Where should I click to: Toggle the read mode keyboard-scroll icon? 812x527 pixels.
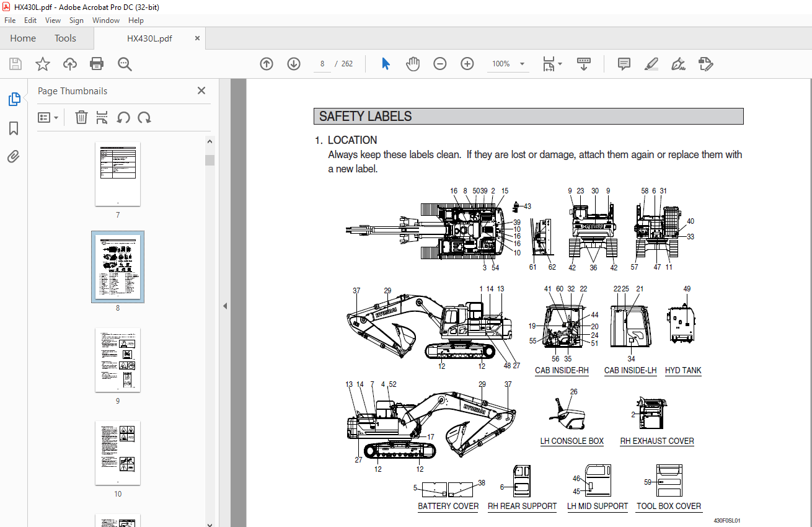(x=584, y=64)
